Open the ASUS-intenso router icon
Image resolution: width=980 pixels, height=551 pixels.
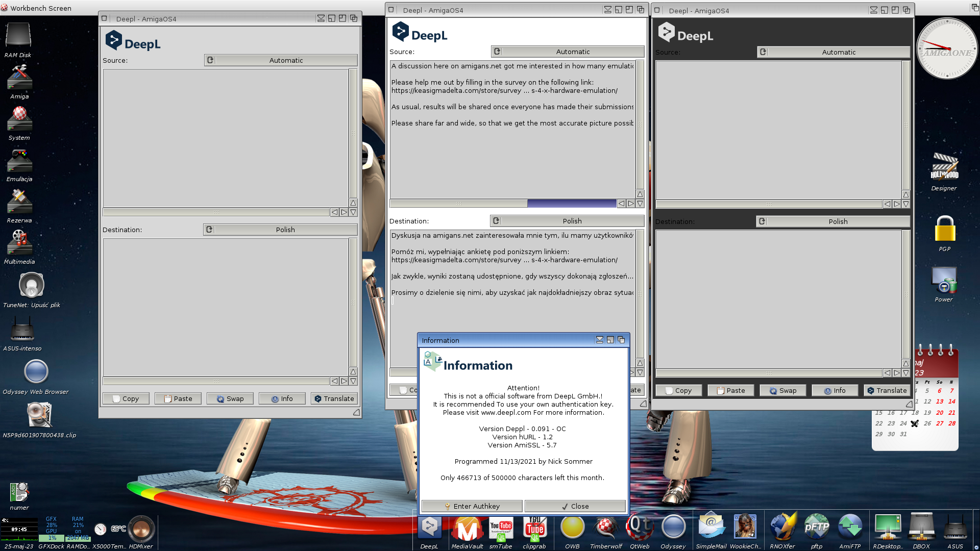tap(22, 329)
